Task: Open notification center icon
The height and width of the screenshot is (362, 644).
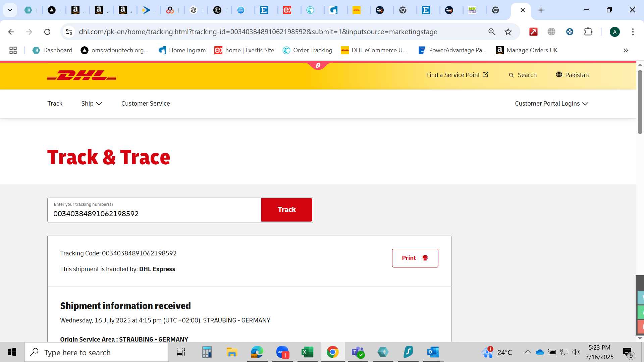Action: point(629,353)
